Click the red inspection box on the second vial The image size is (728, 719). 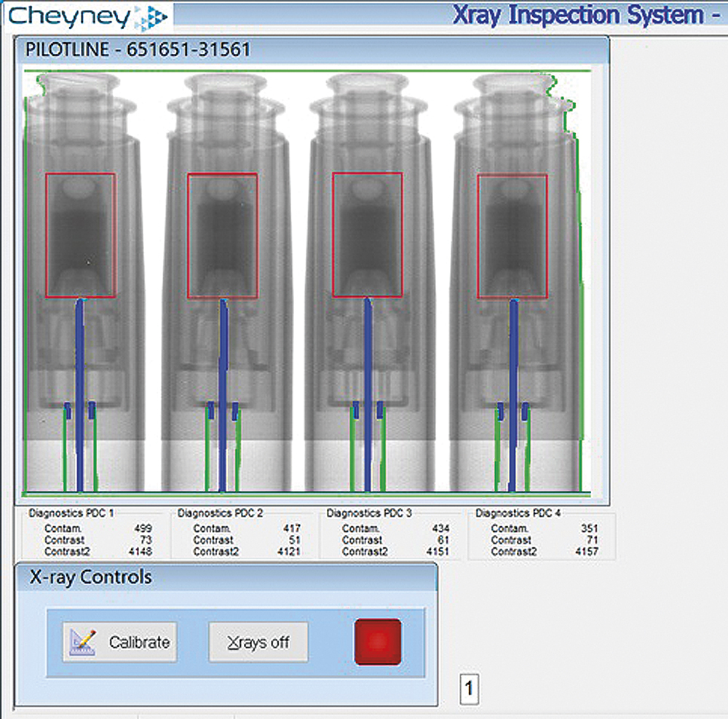tap(222, 235)
